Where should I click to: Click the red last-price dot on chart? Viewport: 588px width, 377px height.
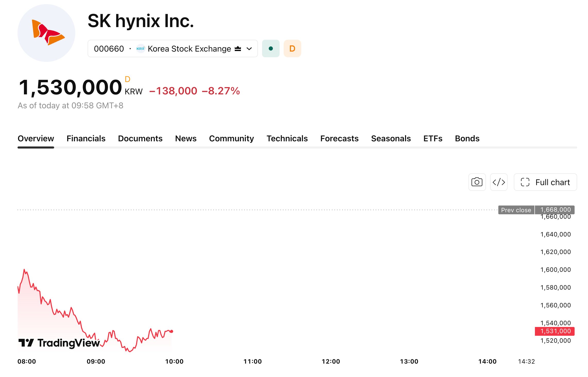pos(172,331)
